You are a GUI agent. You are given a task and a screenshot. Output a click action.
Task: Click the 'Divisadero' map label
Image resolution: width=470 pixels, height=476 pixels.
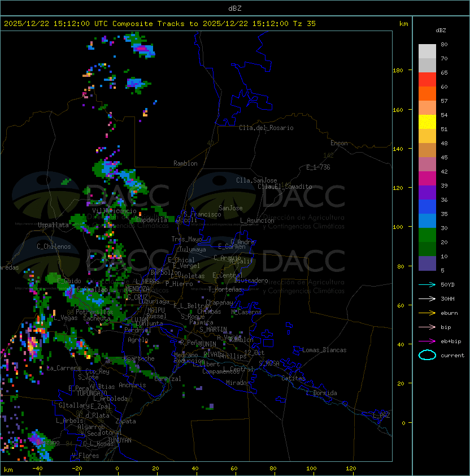point(251,280)
